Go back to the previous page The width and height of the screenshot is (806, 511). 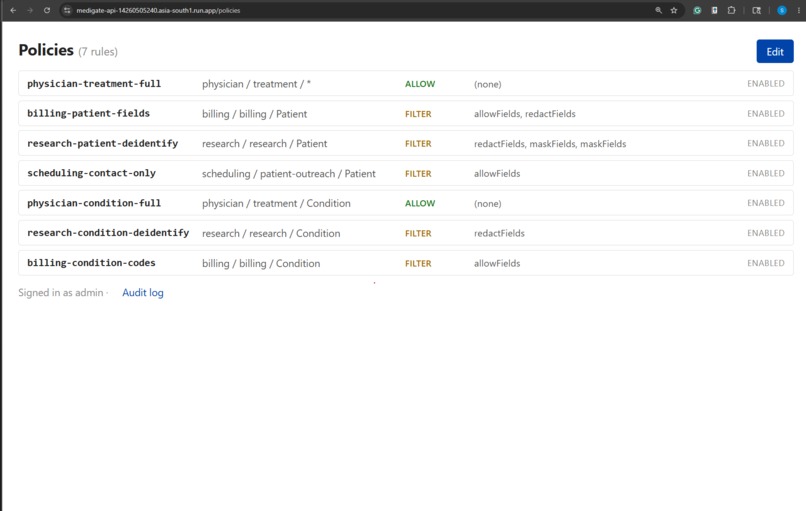13,10
